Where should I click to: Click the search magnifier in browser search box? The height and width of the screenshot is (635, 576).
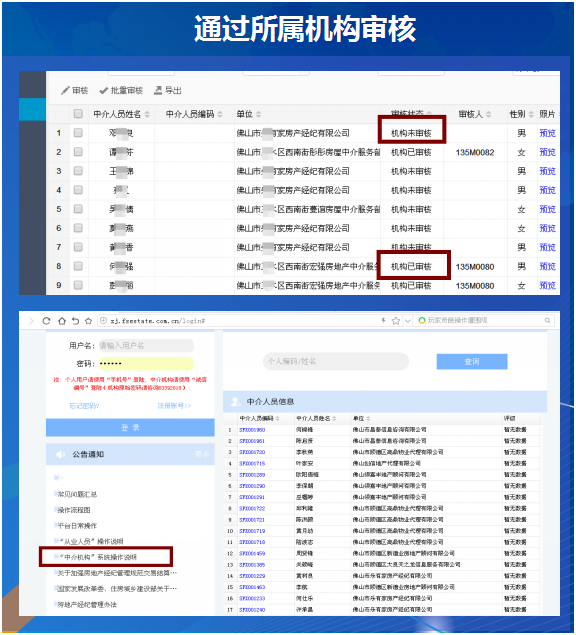[547, 320]
